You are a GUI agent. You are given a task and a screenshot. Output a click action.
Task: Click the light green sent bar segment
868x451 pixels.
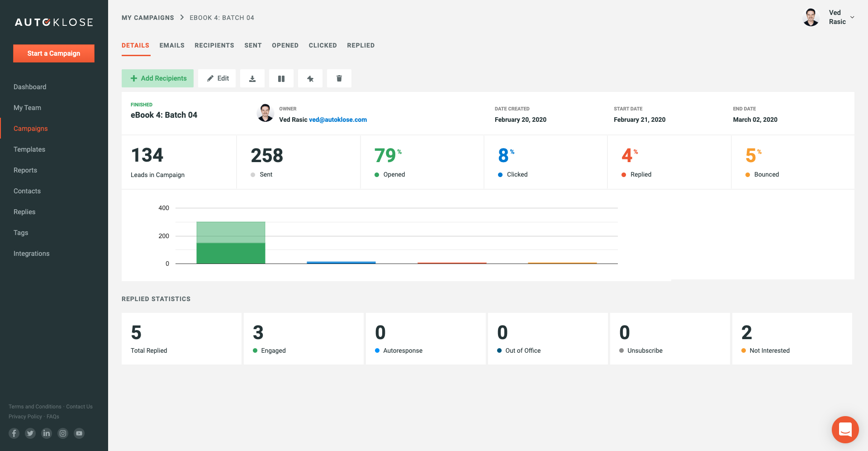pos(231,232)
